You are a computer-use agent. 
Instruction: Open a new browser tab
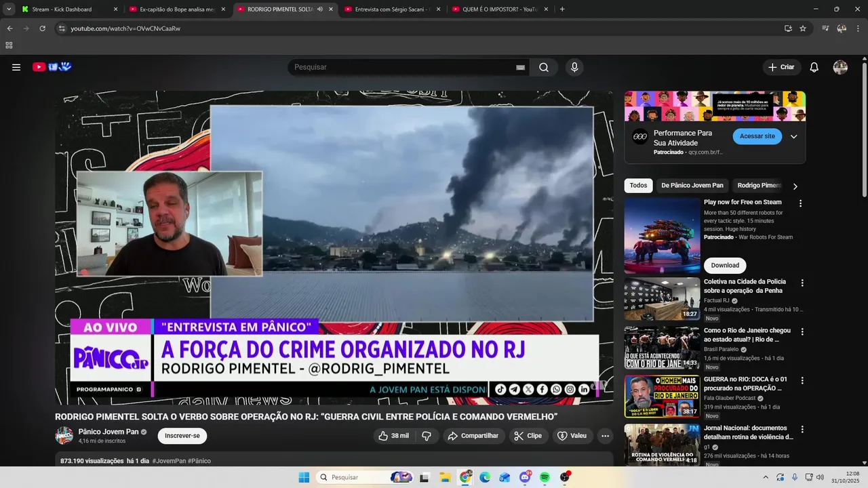(562, 9)
